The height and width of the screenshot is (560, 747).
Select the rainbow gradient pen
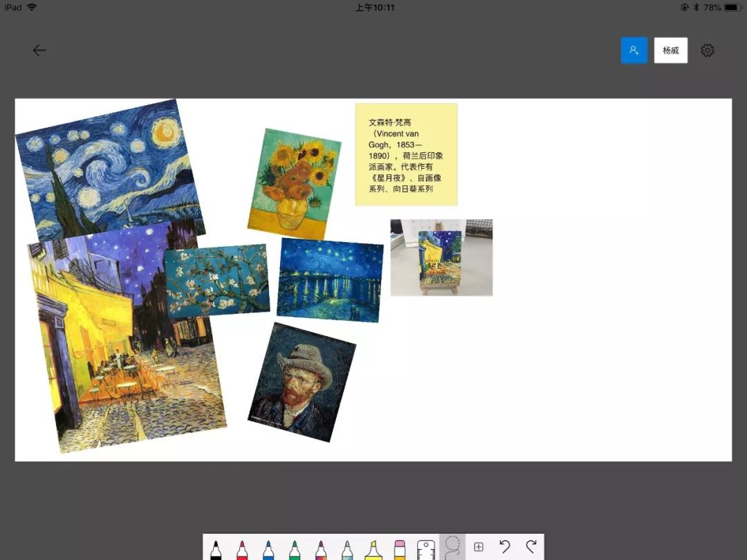[321, 550]
